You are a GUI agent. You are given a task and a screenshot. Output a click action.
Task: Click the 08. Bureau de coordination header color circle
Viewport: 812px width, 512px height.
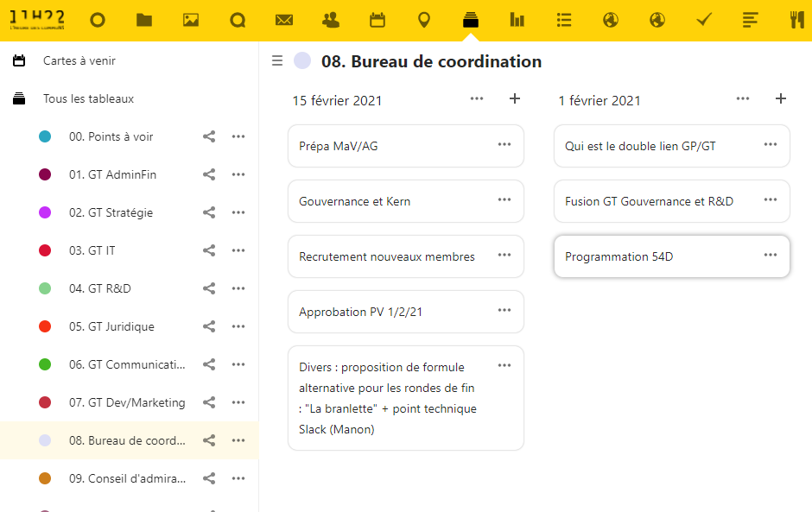point(302,60)
